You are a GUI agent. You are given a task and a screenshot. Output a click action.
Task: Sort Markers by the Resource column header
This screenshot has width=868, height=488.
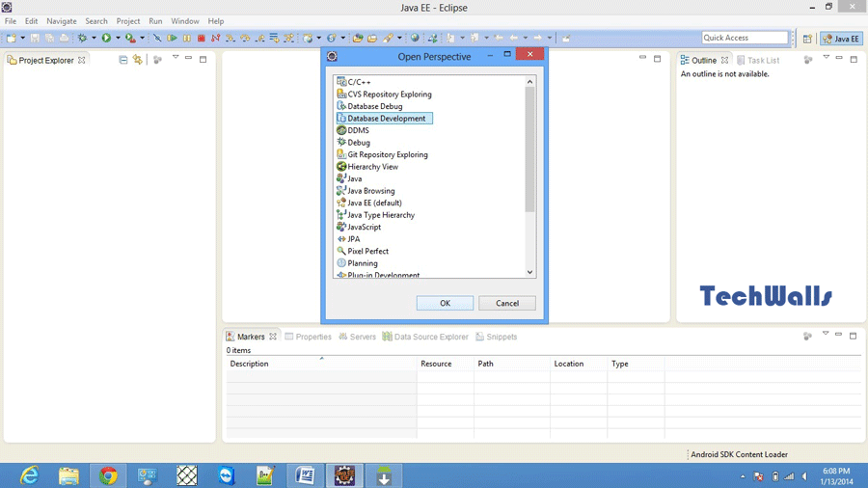[x=445, y=364]
